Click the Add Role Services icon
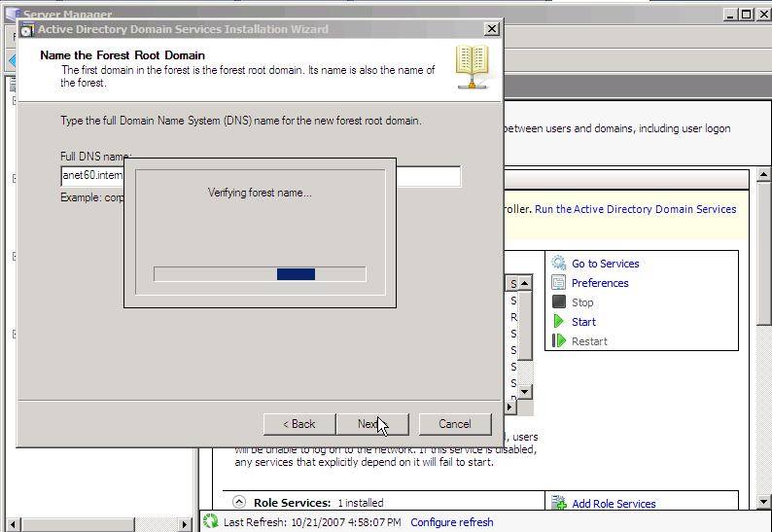Screen dimensions: 772x532 (x=559, y=503)
